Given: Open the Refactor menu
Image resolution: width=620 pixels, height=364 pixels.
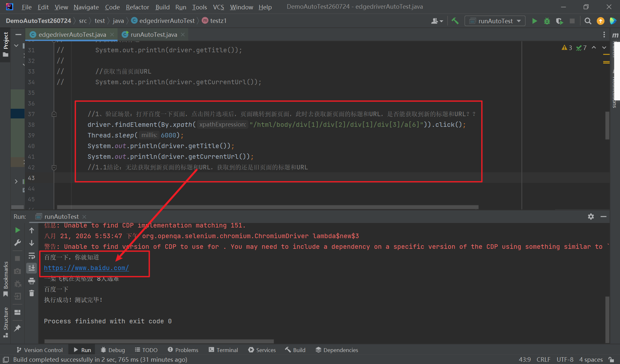Looking at the screenshot, I should point(137,7).
